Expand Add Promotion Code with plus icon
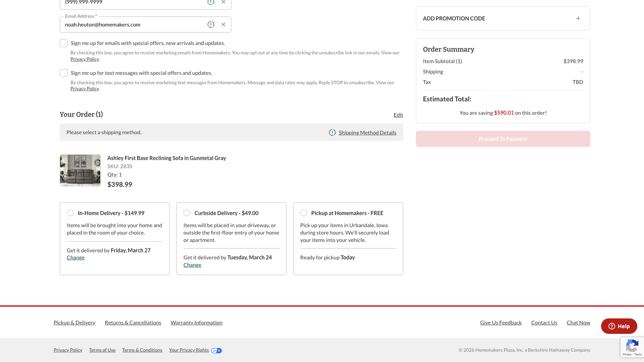644x362 pixels. (x=578, y=19)
